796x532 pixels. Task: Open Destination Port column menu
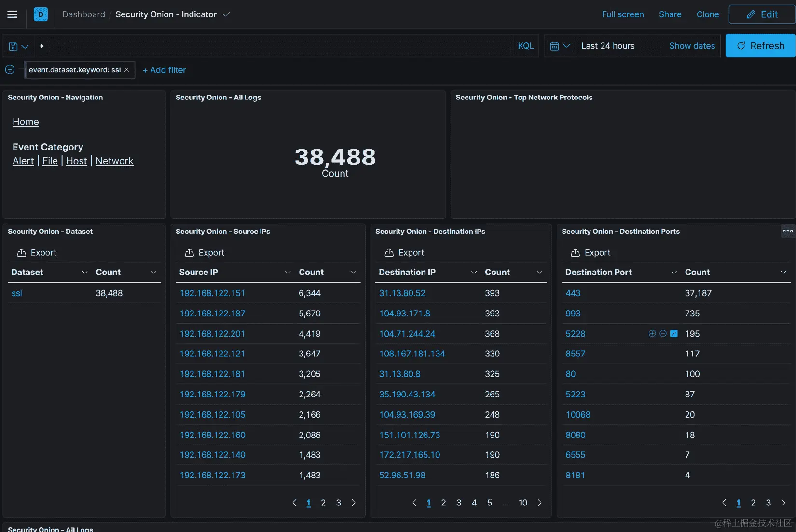point(674,272)
